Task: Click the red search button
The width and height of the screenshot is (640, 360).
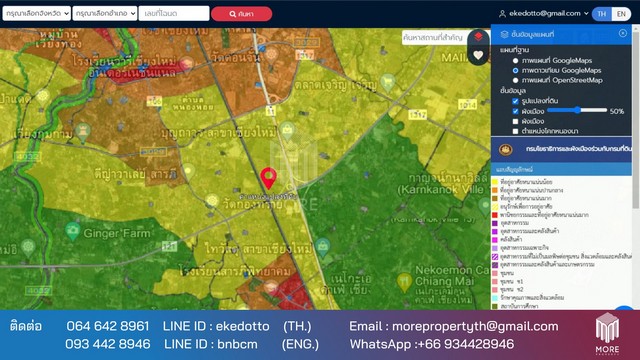Action: [x=242, y=14]
